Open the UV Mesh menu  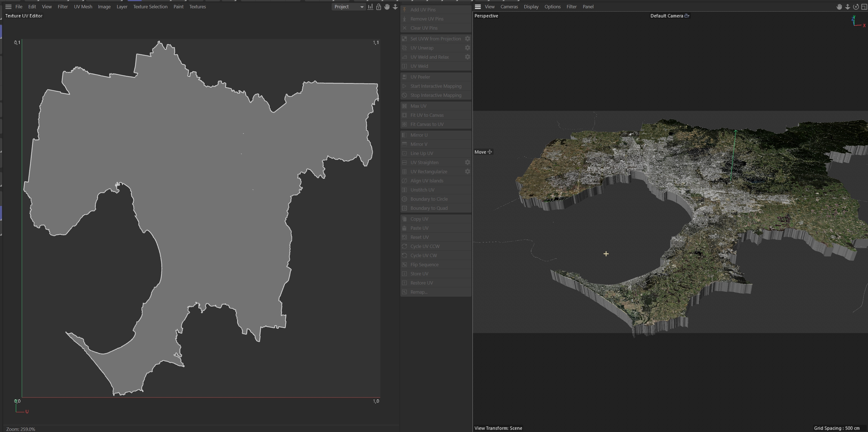83,7
